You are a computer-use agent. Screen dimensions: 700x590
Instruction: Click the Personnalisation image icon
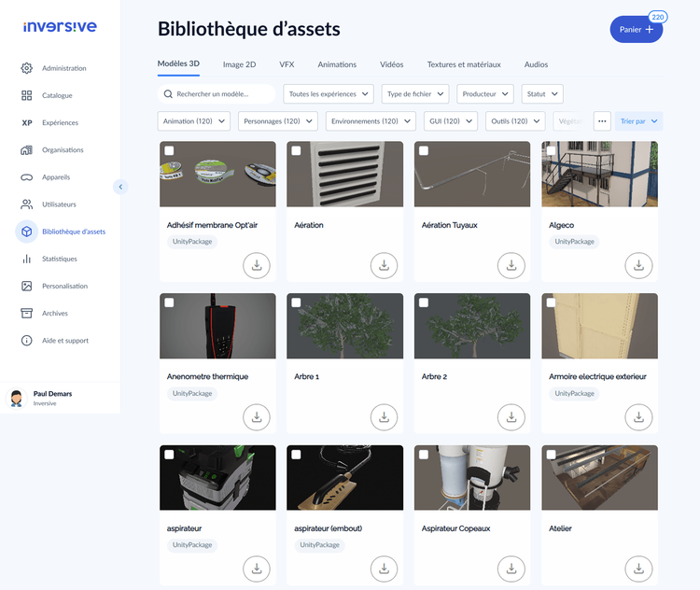tap(27, 287)
